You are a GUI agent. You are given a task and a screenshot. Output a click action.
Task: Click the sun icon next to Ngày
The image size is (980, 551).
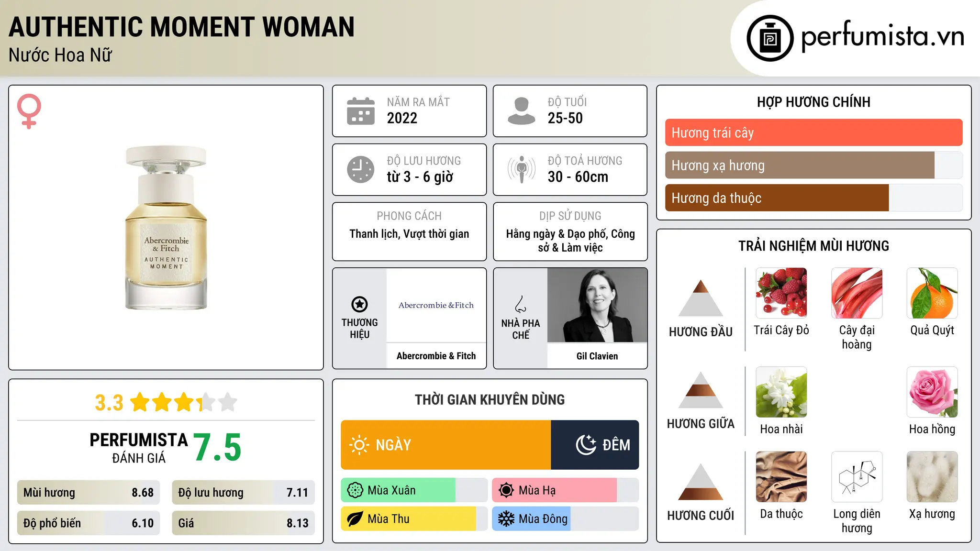pyautogui.click(x=359, y=445)
